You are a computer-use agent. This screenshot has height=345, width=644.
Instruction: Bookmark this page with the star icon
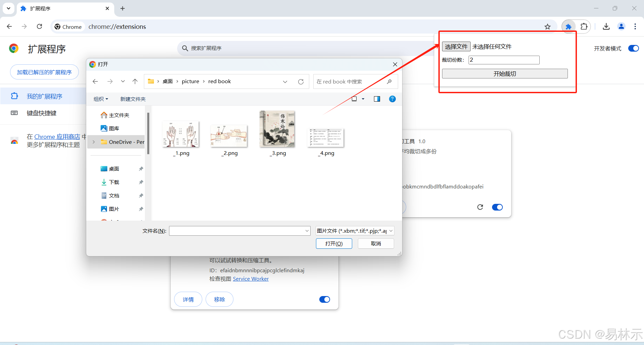click(x=547, y=26)
